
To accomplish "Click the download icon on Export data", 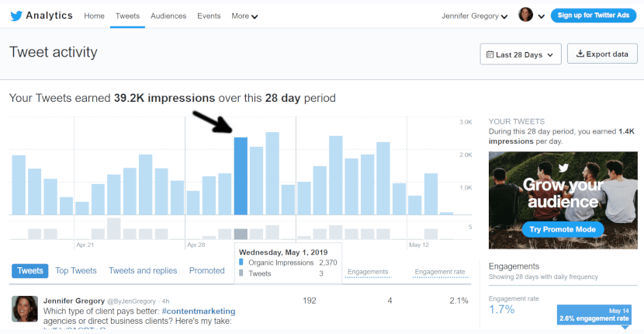I will [580, 54].
